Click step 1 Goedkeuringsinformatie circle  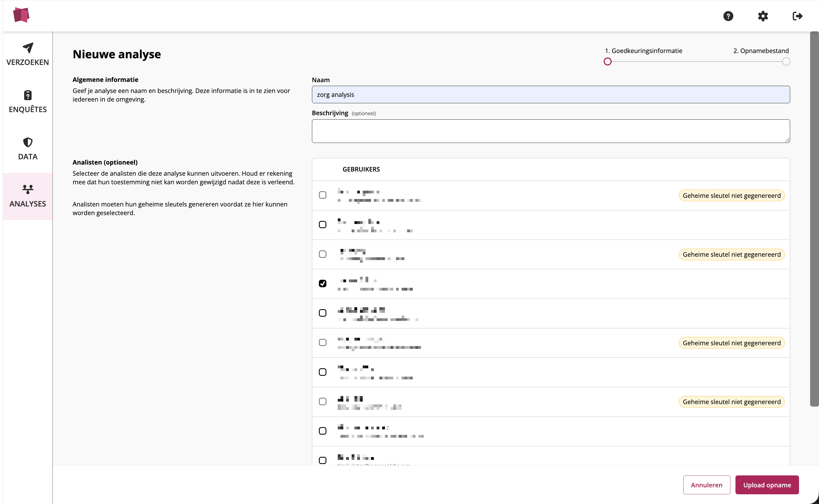click(607, 62)
